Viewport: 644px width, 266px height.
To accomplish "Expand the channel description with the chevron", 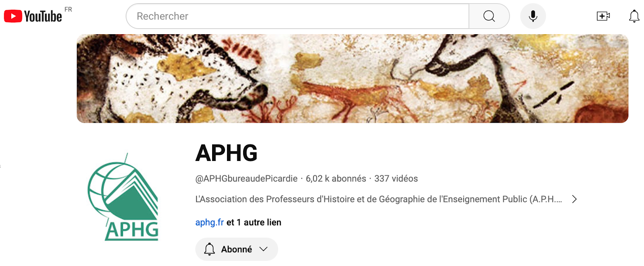I will (574, 199).
